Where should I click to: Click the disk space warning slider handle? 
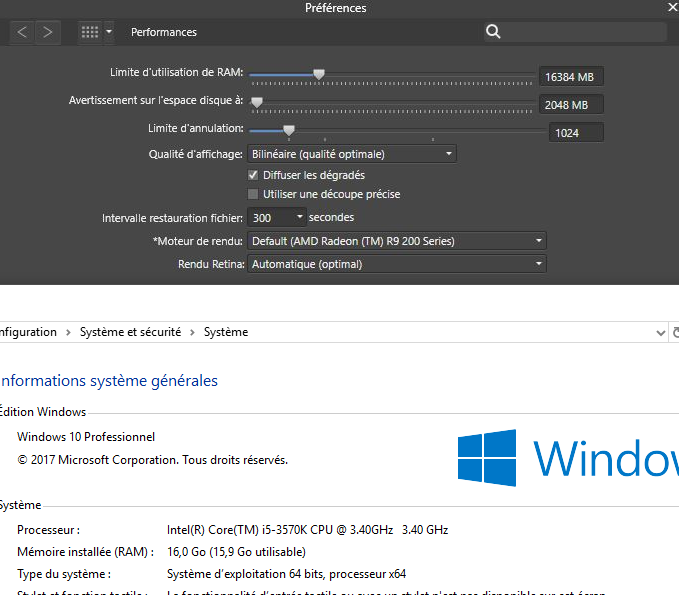[x=257, y=102]
